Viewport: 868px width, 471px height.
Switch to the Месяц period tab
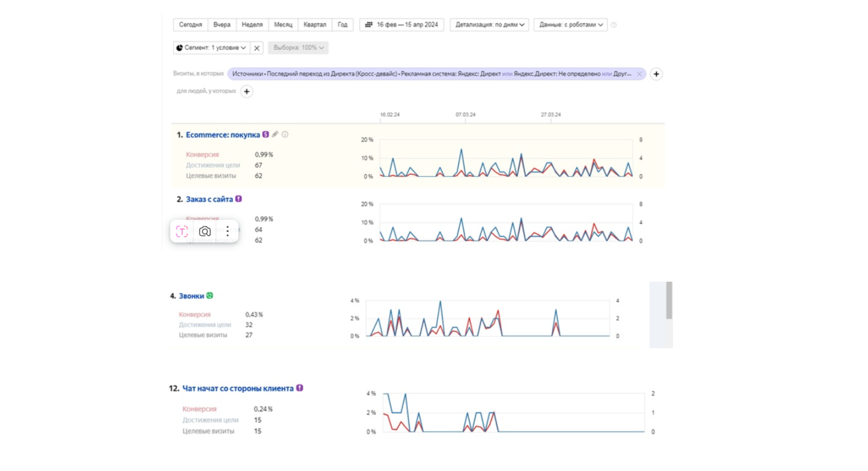click(x=283, y=25)
